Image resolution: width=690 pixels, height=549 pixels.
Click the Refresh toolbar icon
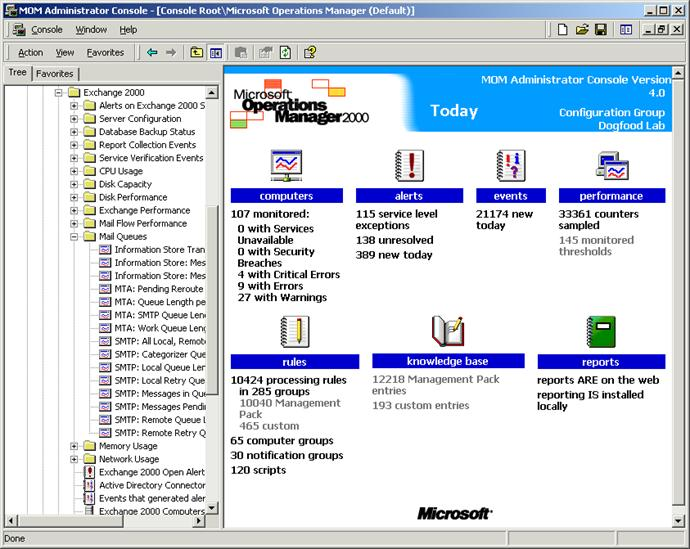(x=285, y=53)
